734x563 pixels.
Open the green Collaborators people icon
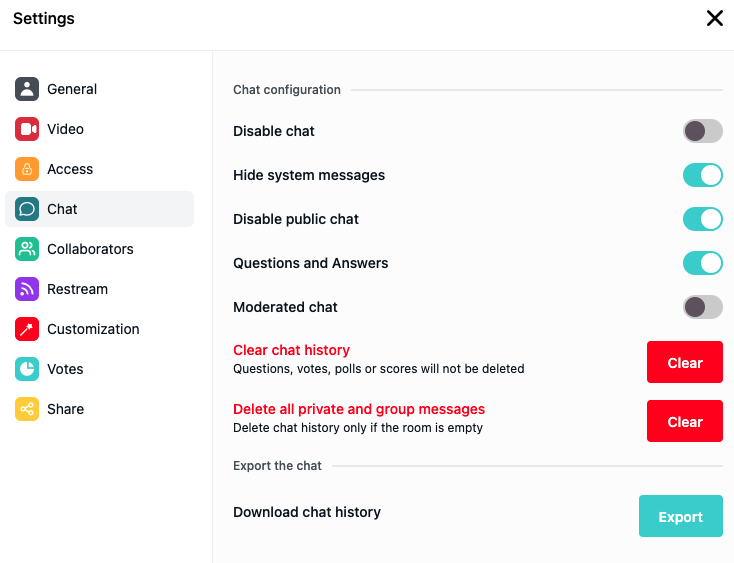27,249
